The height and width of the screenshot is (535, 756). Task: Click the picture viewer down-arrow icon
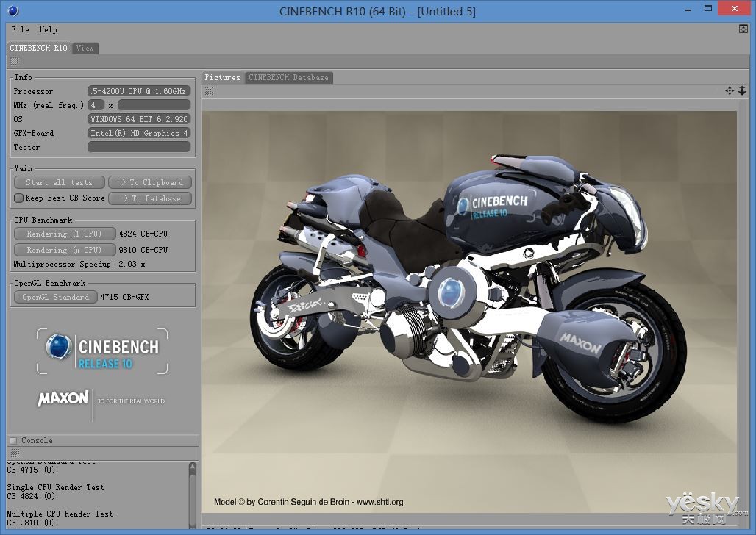coord(743,90)
